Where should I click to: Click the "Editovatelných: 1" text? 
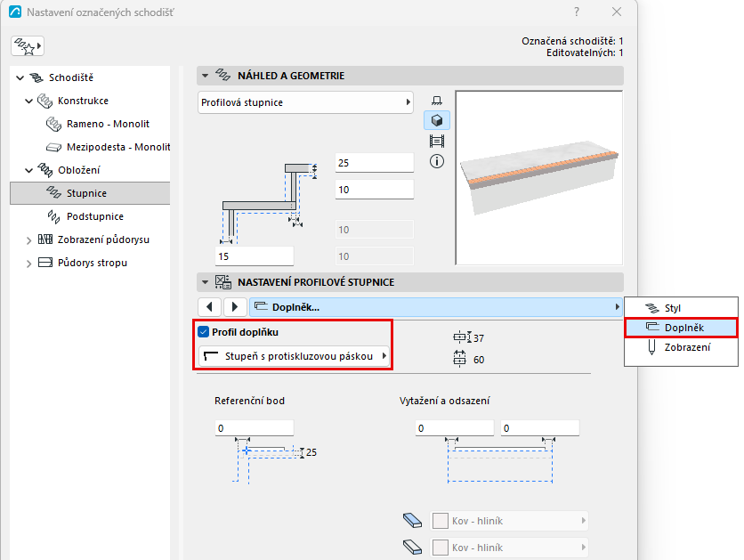585,53
